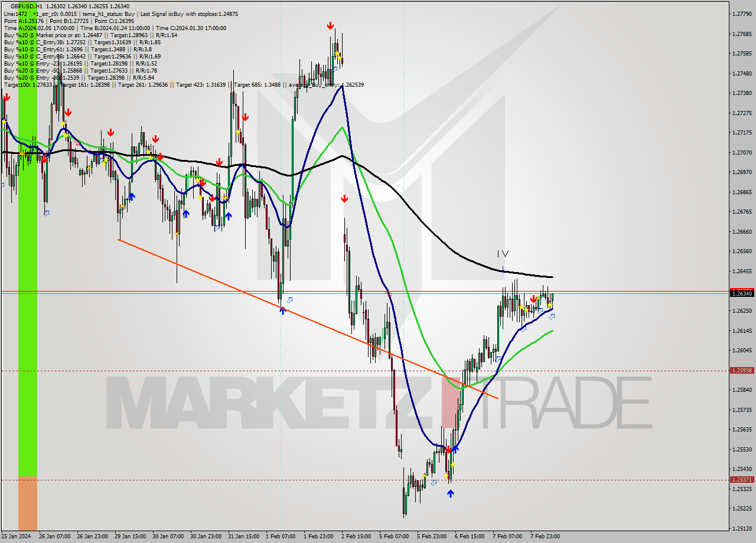Click the 1.25735 price axis label
The height and width of the screenshot is (543, 756).
pyautogui.click(x=742, y=410)
